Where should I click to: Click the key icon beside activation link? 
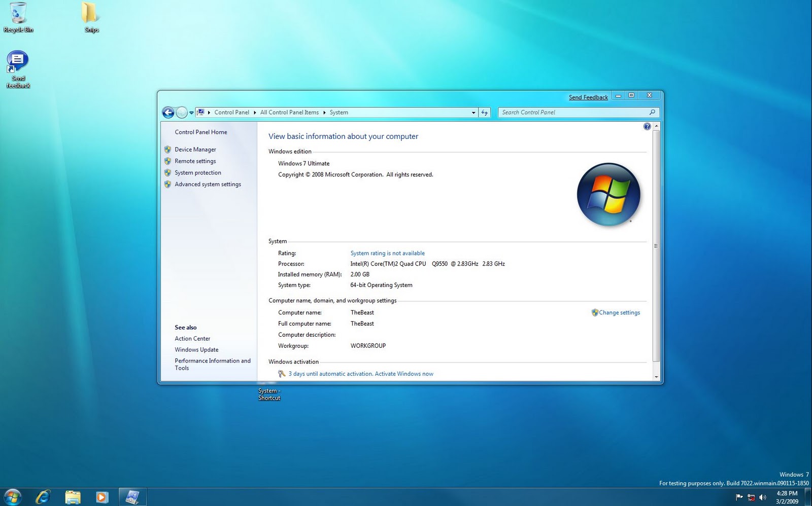tap(282, 374)
